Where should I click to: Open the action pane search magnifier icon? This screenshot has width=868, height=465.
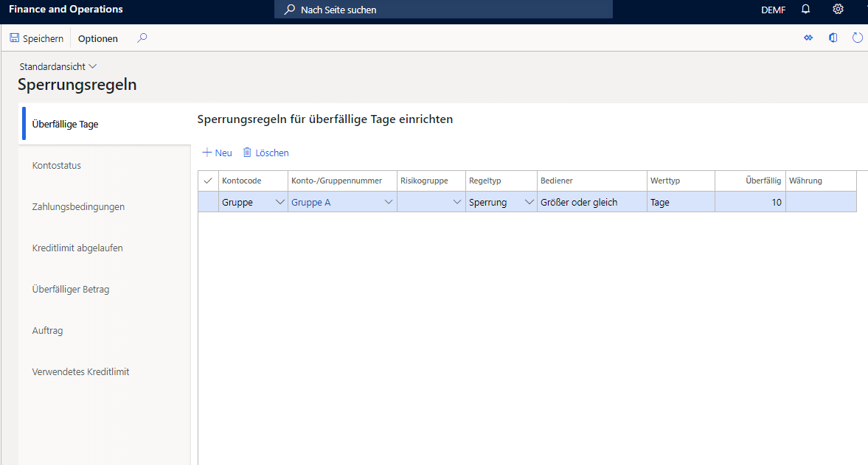click(x=141, y=37)
